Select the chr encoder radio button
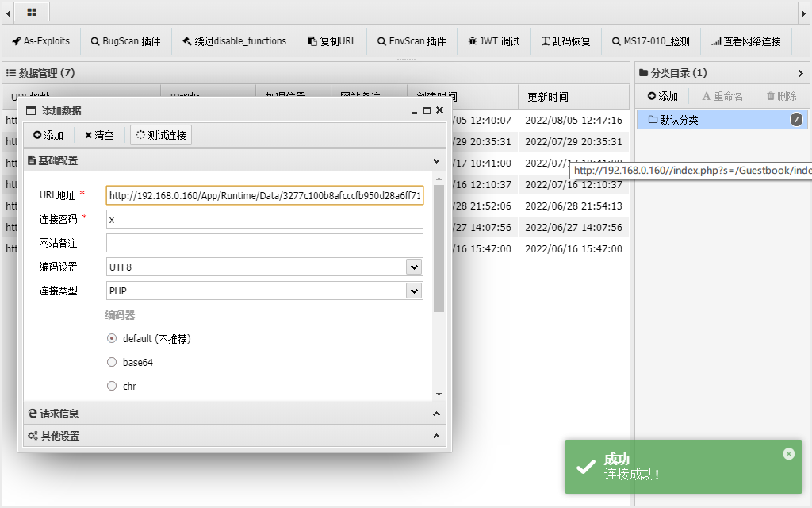The height and width of the screenshot is (508, 812). [112, 387]
